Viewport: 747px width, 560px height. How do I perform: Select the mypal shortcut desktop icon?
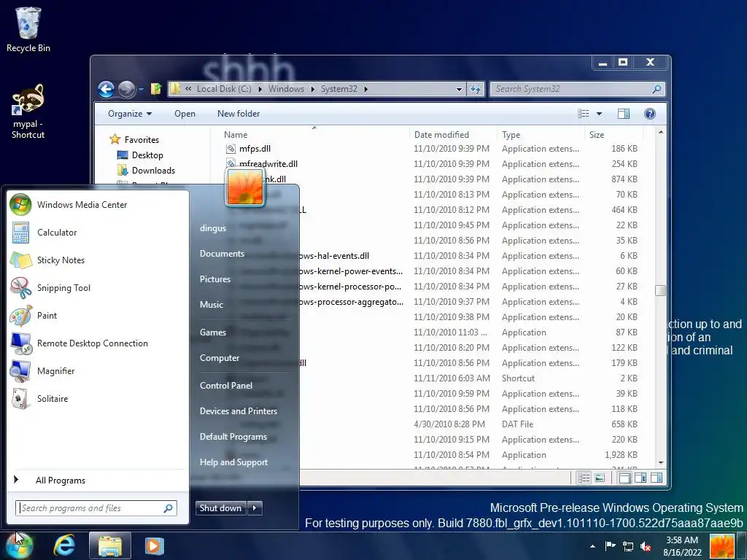[x=28, y=112]
